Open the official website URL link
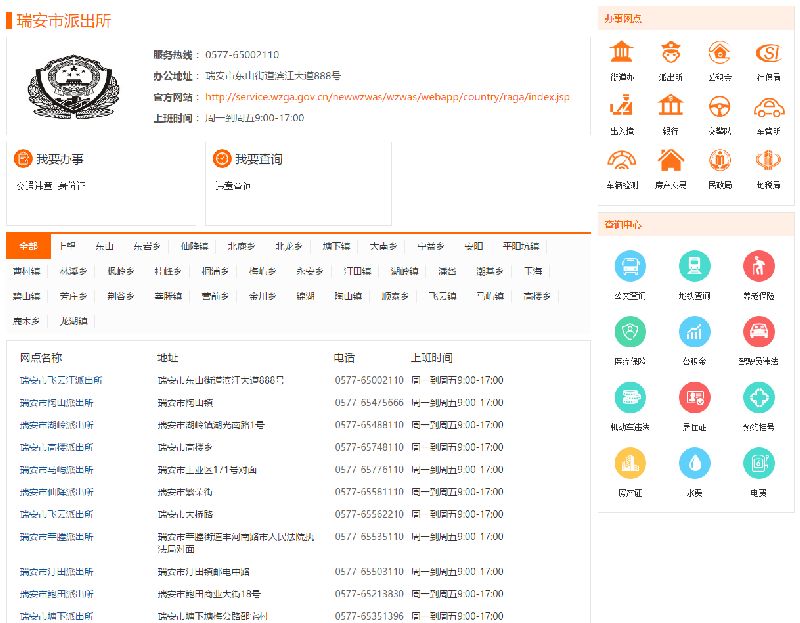 tap(387, 97)
